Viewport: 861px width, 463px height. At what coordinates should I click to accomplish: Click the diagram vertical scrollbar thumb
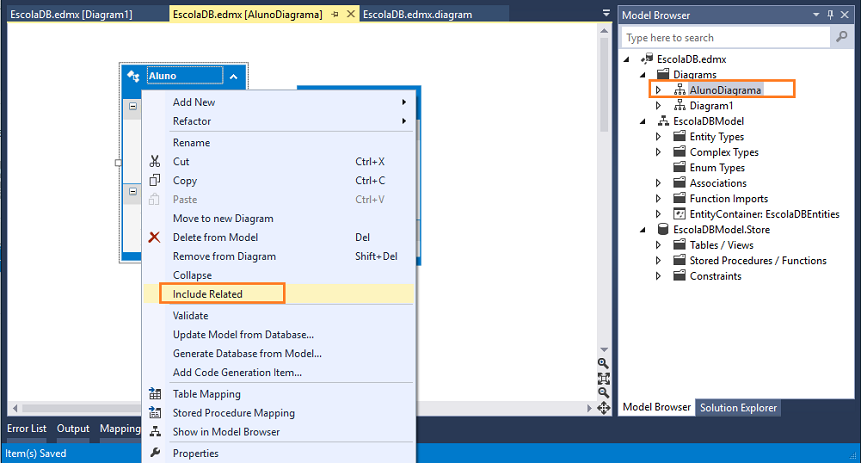click(604, 85)
